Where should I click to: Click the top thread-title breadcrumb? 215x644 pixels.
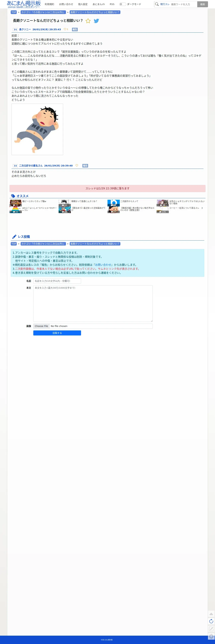(95, 12)
